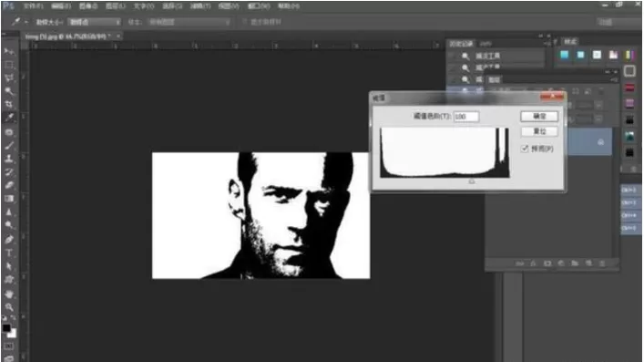Image resolution: width=644 pixels, height=362 pixels.
Task: Open sample layers dropdown in options bar
Action: (189, 22)
